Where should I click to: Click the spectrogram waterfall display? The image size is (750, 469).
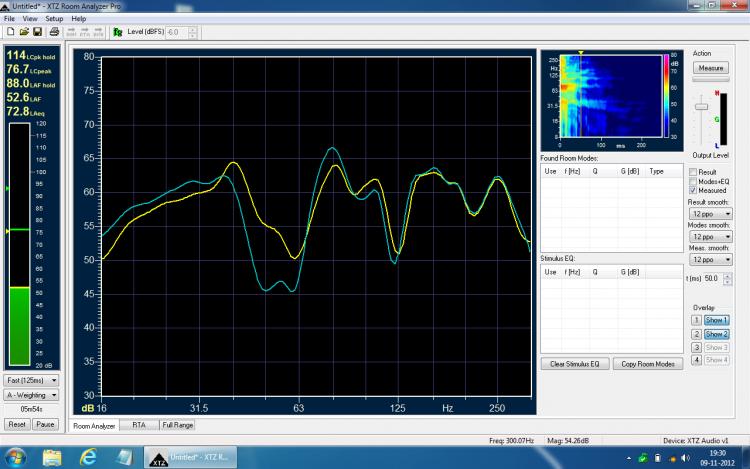click(x=611, y=96)
